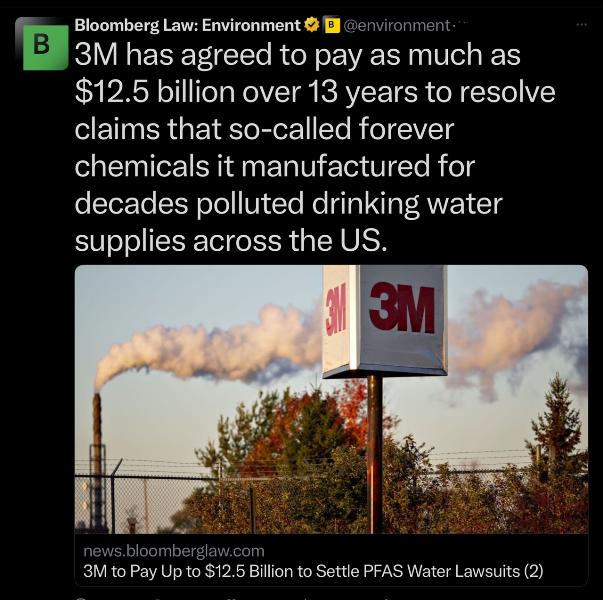Click the smokestack in the preview photo
This screenshot has height=600, width=603.
tap(97, 462)
